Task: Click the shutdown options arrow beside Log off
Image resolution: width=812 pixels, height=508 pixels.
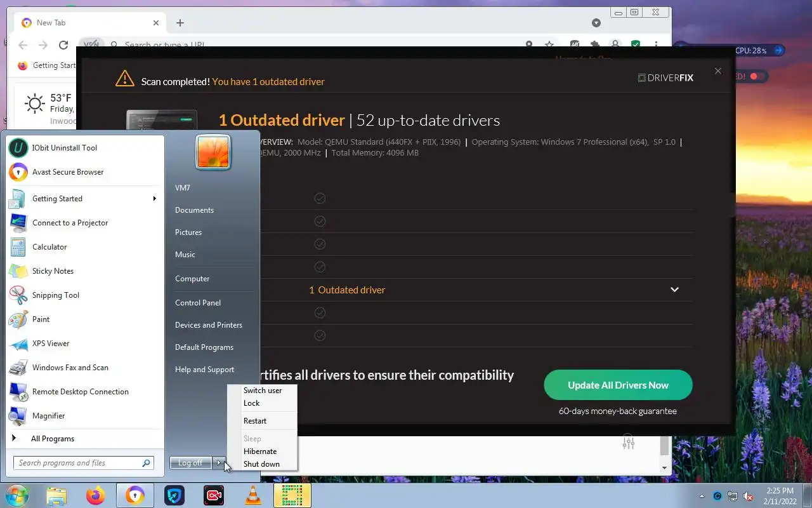Action: (x=218, y=463)
